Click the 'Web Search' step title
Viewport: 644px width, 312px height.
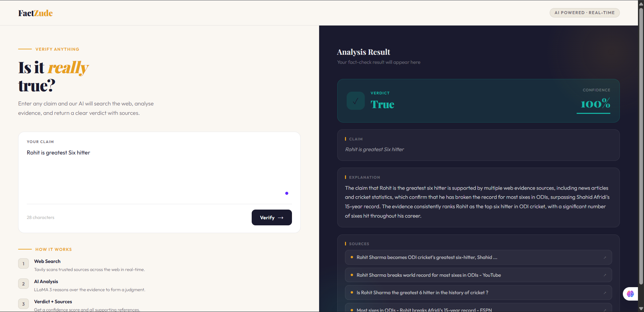coord(47,261)
